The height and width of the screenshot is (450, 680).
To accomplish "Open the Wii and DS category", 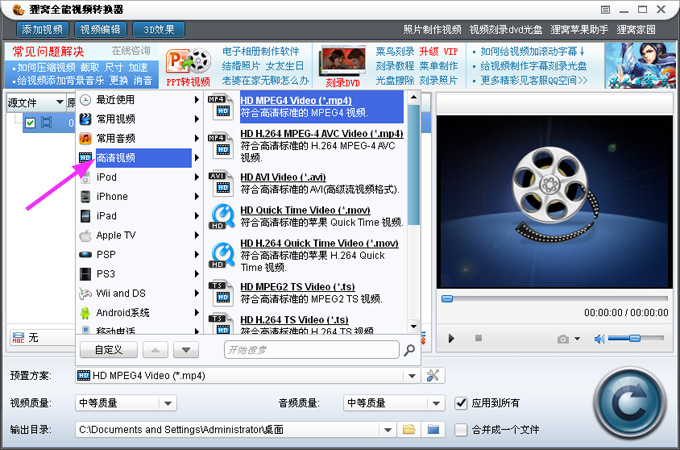I will click(x=139, y=293).
